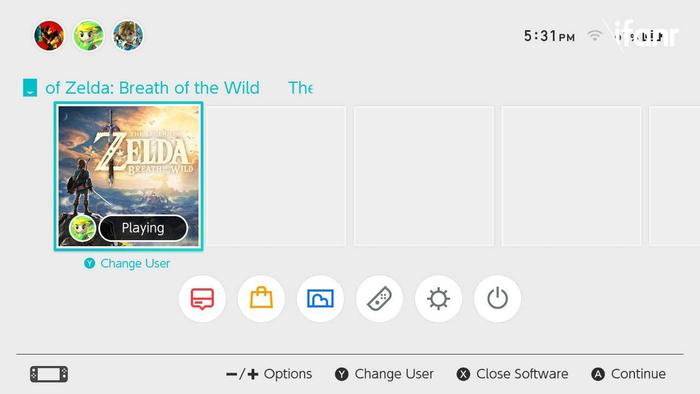Open the News icon
The height and width of the screenshot is (394, 700).
click(x=202, y=299)
